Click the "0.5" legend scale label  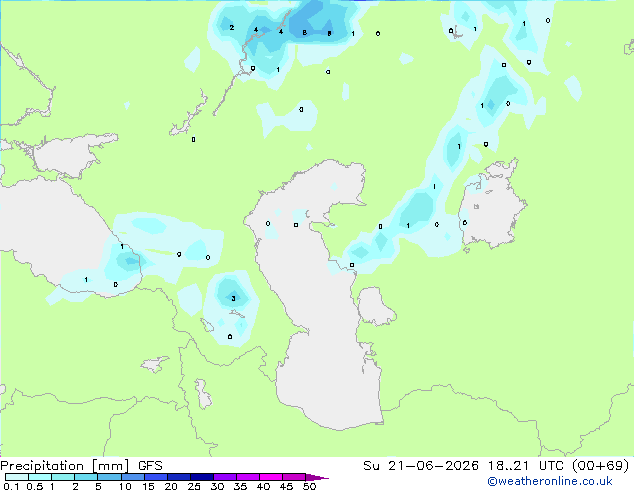[x=35, y=486]
